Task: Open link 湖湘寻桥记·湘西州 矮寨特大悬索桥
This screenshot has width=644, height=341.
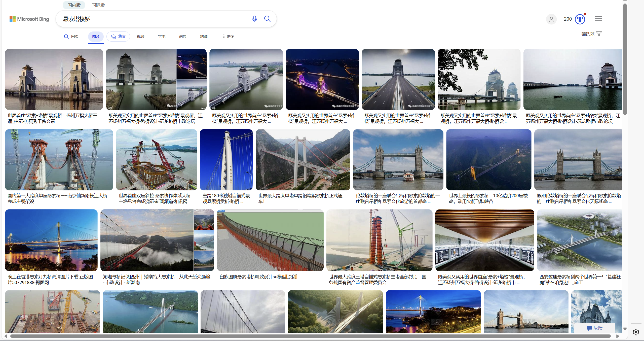Action: (157, 280)
